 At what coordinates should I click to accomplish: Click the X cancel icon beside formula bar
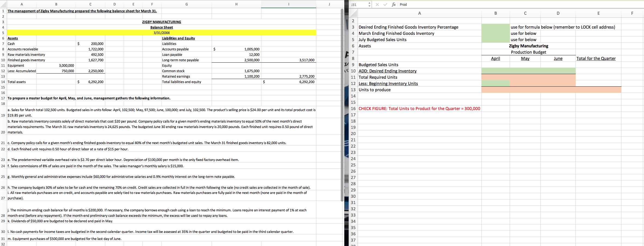click(377, 4)
